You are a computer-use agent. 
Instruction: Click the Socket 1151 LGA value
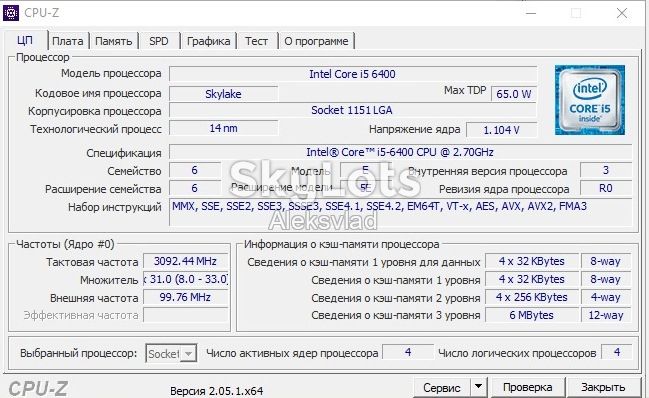353,110
